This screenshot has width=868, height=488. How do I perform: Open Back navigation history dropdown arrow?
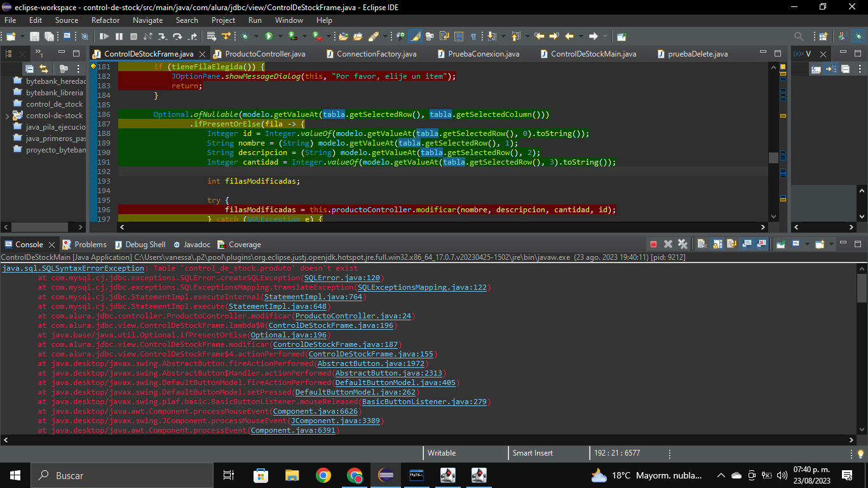click(x=580, y=36)
